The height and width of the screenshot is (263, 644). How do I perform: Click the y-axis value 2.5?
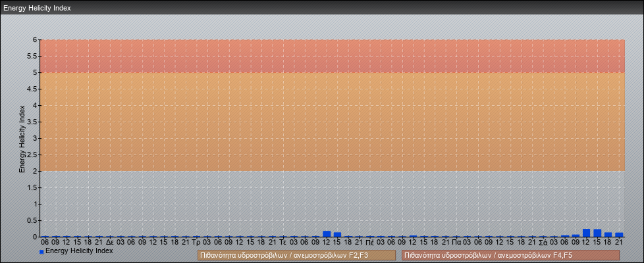point(31,155)
